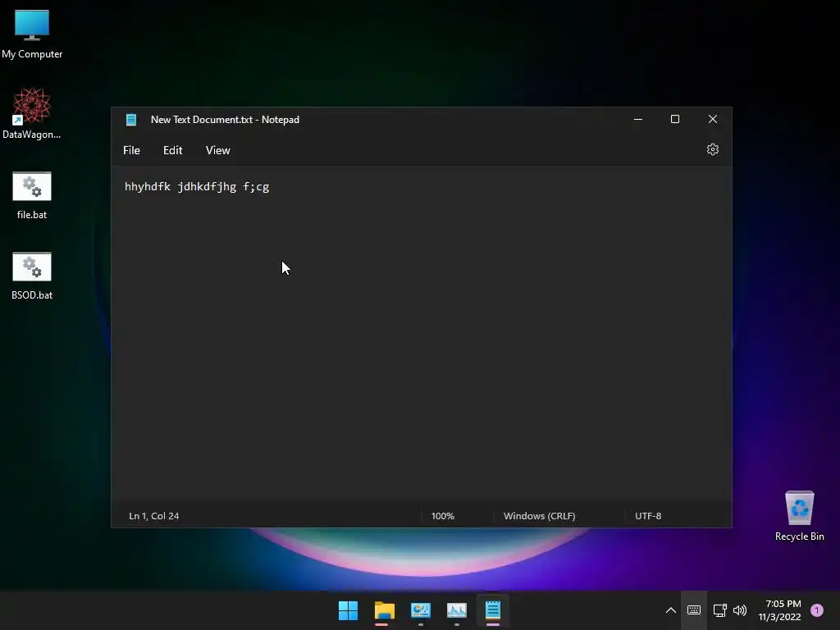The width and height of the screenshot is (840, 630).
Task: Click 'Windows (CRLF)' in status bar
Action: (540, 516)
